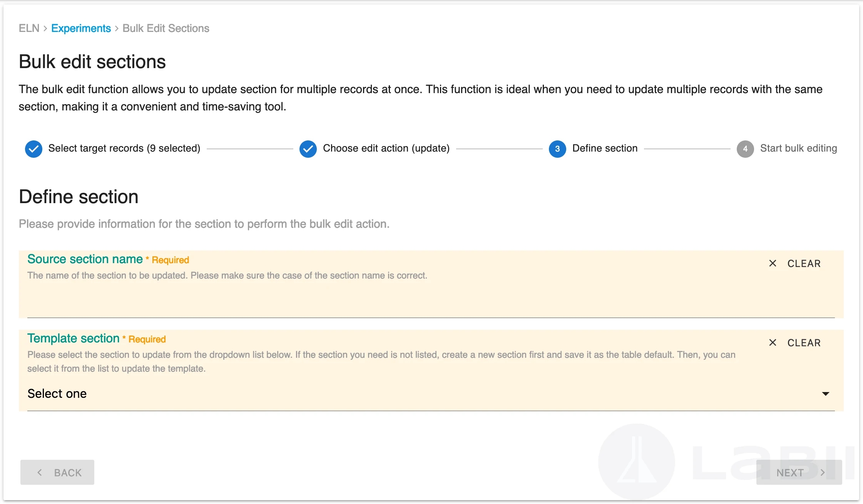
Task: Clear the Template section selection
Action: pos(804,343)
